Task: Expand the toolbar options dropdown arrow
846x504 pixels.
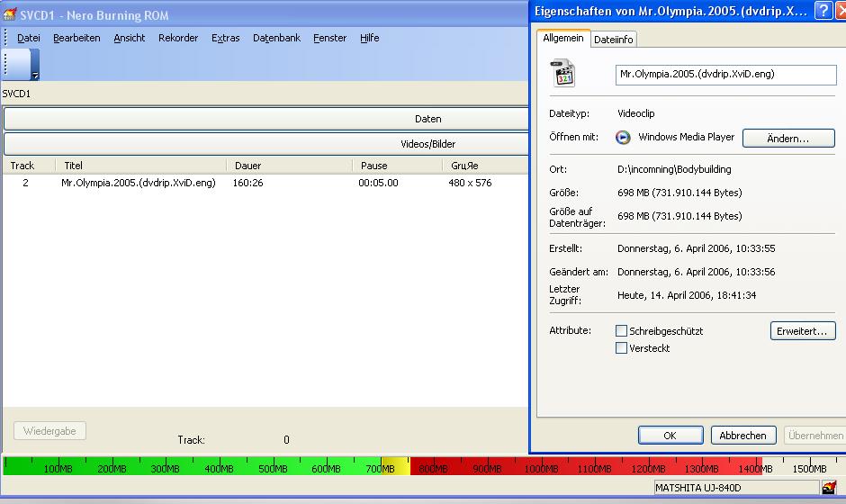Action: point(35,76)
